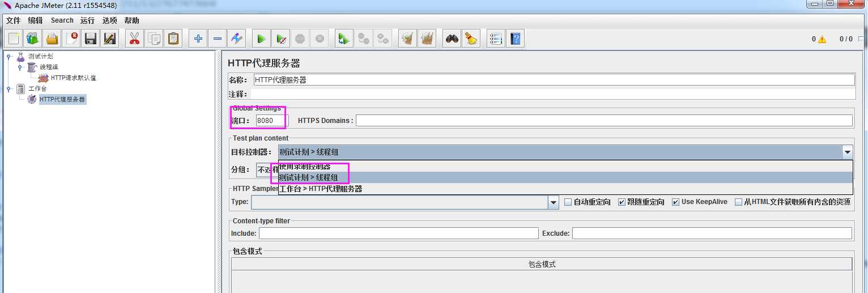Viewport: 868px width, 293px height.
Task: Enable the 自动重定向 checkbox
Action: coord(568,202)
